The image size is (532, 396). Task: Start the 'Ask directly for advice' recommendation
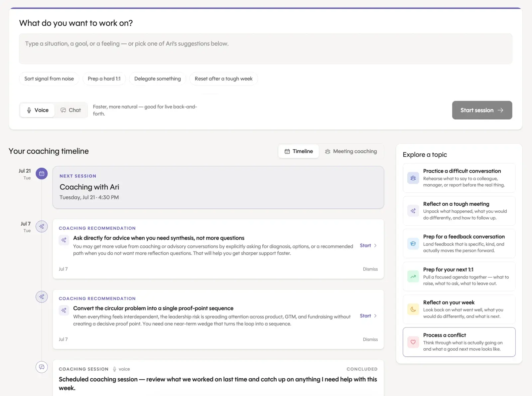coord(368,246)
